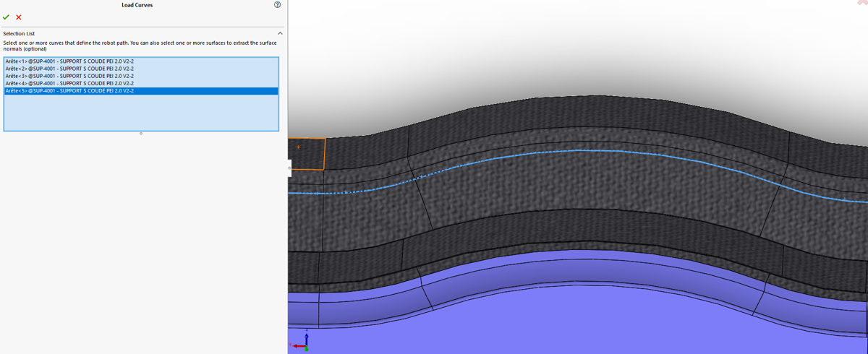The image size is (868, 354).
Task: Select Arête<4> in the selection list
Action: coord(69,84)
